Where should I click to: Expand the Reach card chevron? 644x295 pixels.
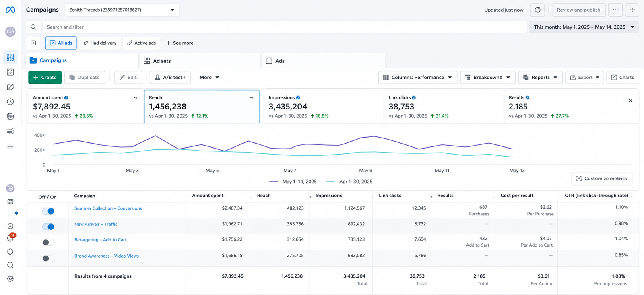point(252,98)
